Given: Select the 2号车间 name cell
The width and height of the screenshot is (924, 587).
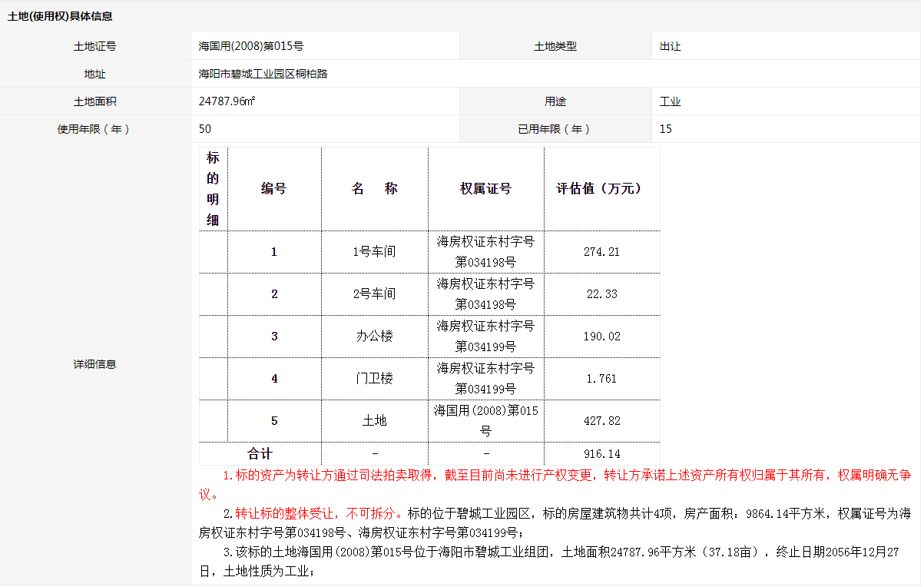Looking at the screenshot, I should [375, 294].
